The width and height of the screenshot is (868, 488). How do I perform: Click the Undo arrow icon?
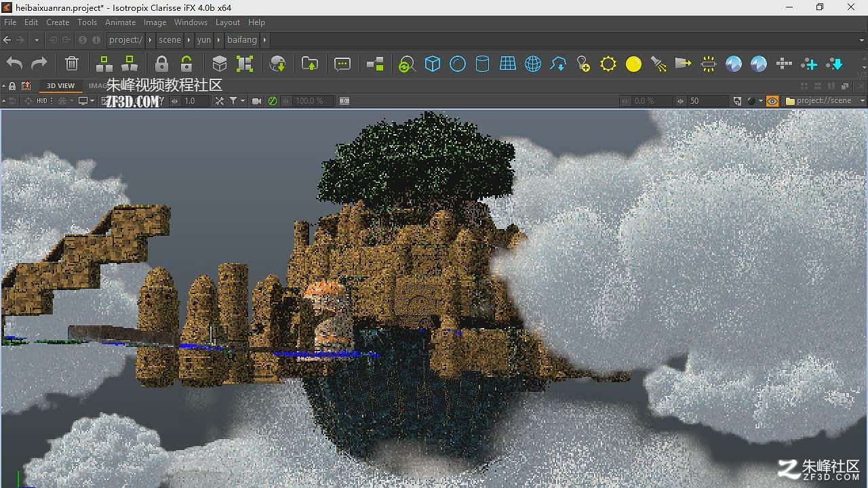pyautogui.click(x=14, y=64)
